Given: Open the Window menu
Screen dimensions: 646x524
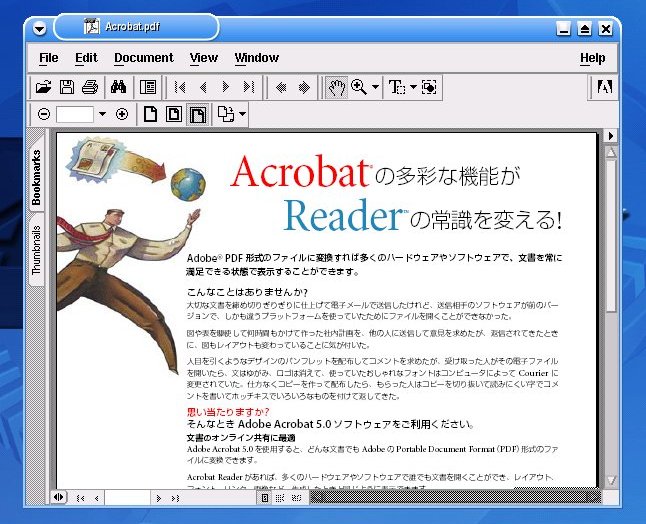Looking at the screenshot, I should [257, 58].
